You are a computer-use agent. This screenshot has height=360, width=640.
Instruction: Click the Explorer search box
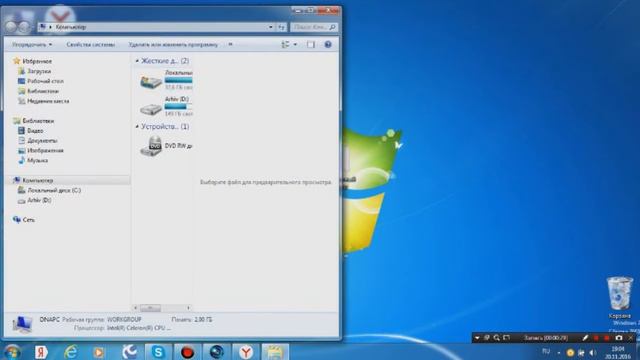click(x=313, y=27)
